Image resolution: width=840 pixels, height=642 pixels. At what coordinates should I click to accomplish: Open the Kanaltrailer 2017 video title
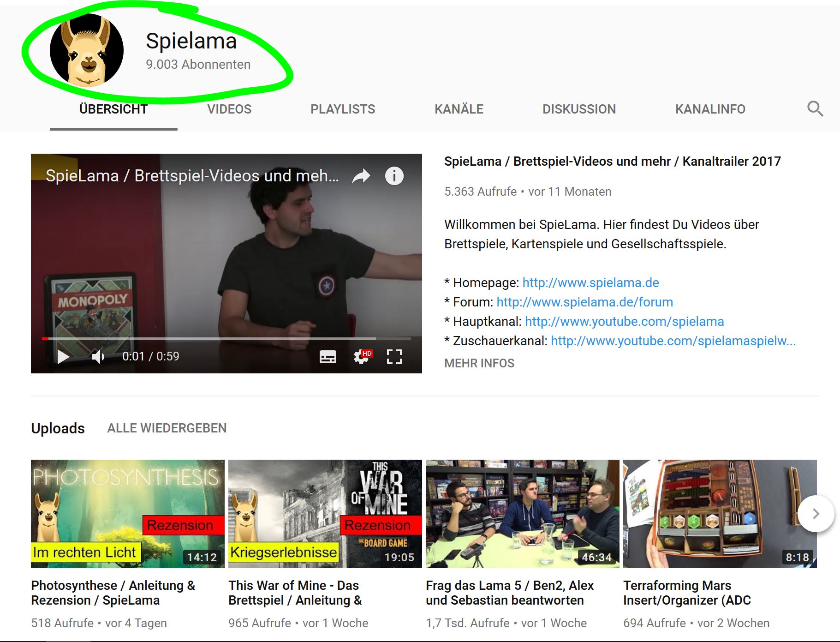tap(613, 161)
